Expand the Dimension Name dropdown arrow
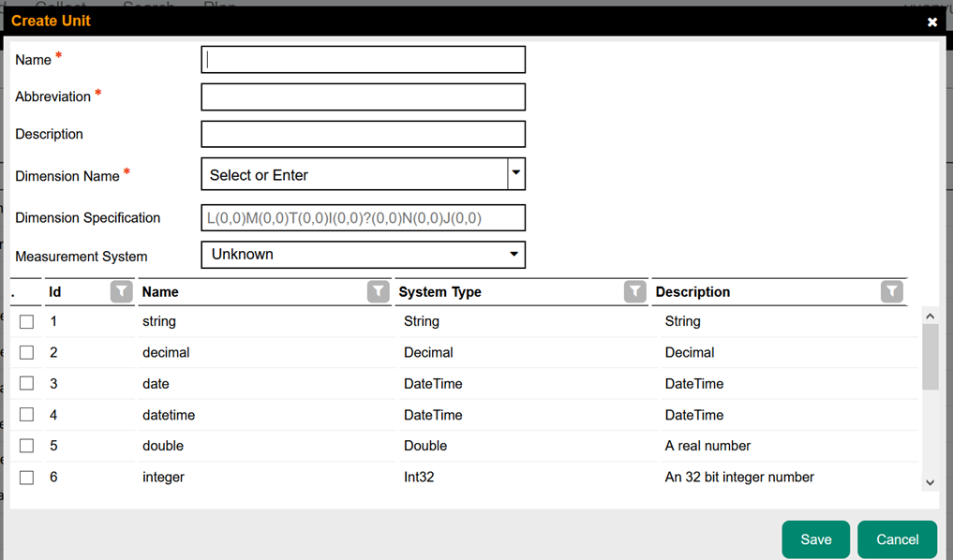 [x=515, y=174]
